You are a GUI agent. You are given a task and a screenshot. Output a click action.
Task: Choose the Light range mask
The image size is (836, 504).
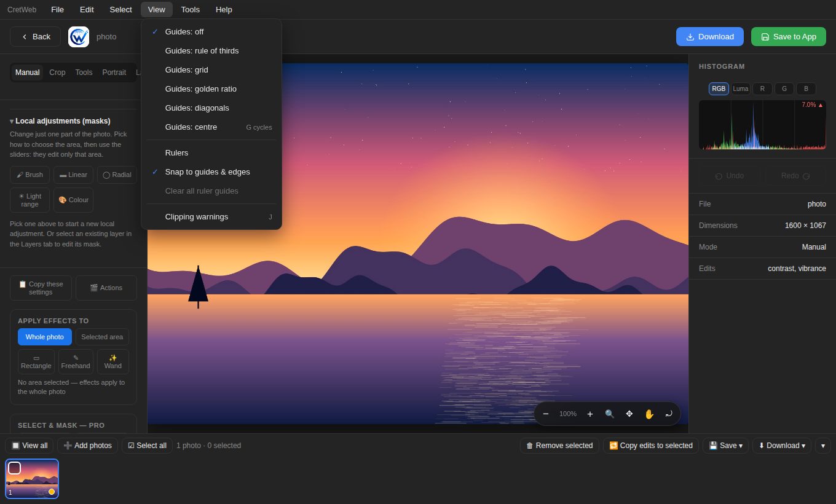pos(30,200)
